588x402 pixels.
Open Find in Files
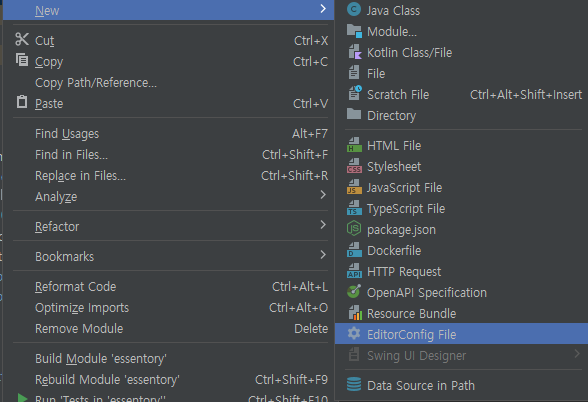pyautogui.click(x=168, y=155)
